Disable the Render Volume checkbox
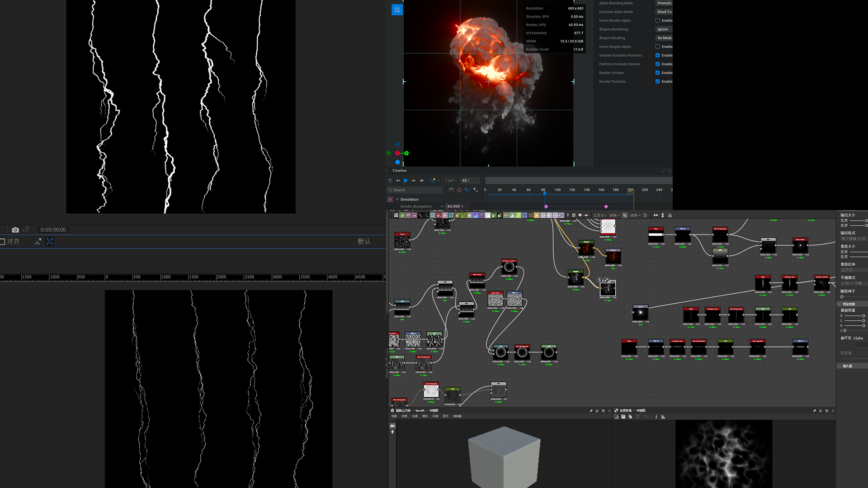Screen dimensions: 868x488 (x=657, y=73)
